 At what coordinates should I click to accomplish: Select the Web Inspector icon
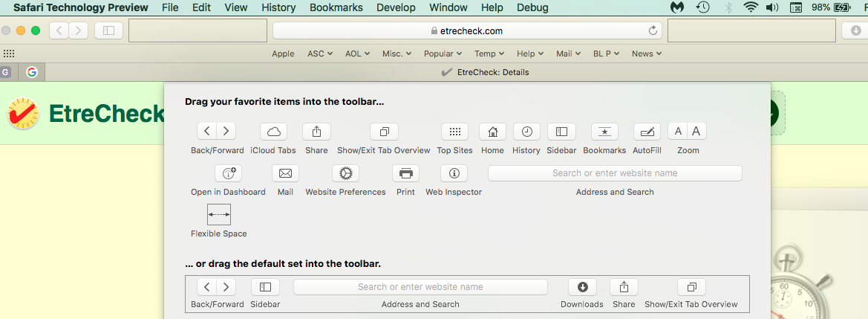454,173
